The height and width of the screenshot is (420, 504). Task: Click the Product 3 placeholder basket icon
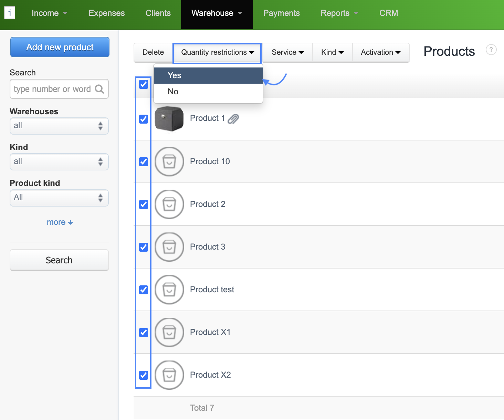click(x=169, y=247)
